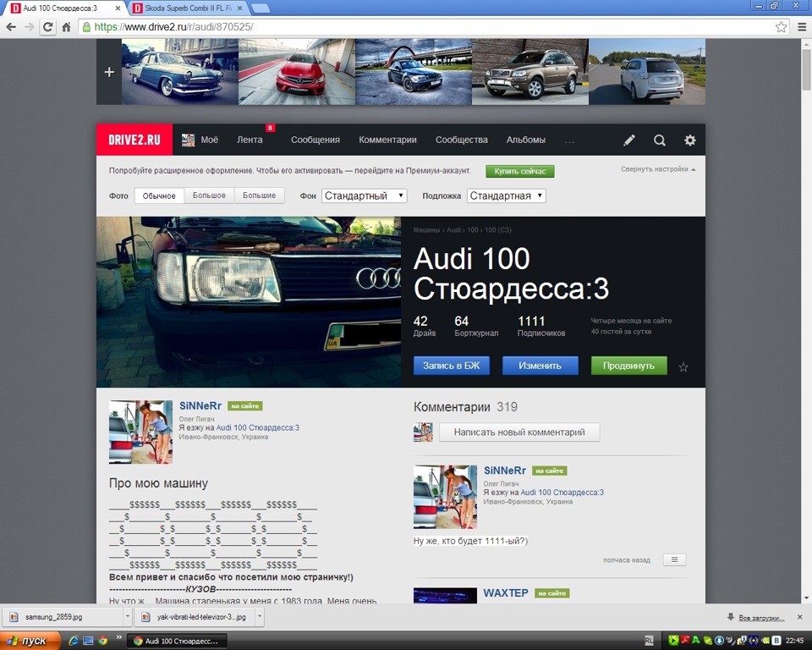The width and height of the screenshot is (812, 650).
Task: Reload the current page
Action: click(47, 27)
